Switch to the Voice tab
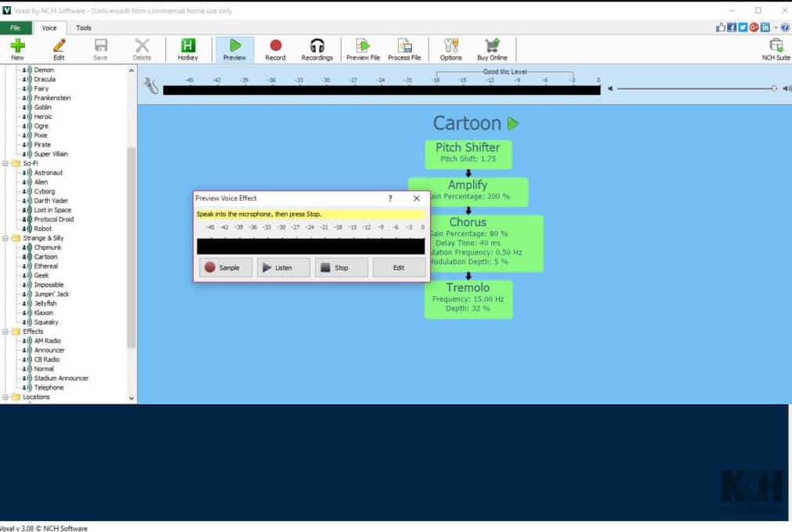Screen dimensions: 792x532 pyautogui.click(x=49, y=27)
